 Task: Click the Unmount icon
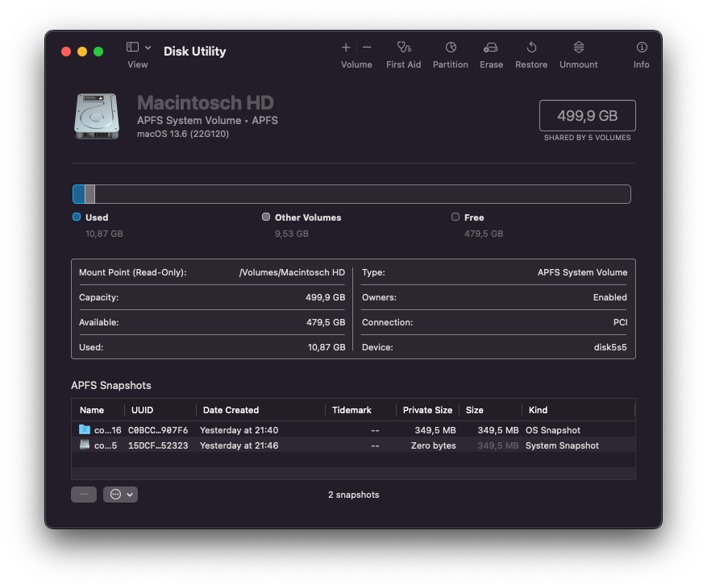tap(579, 48)
